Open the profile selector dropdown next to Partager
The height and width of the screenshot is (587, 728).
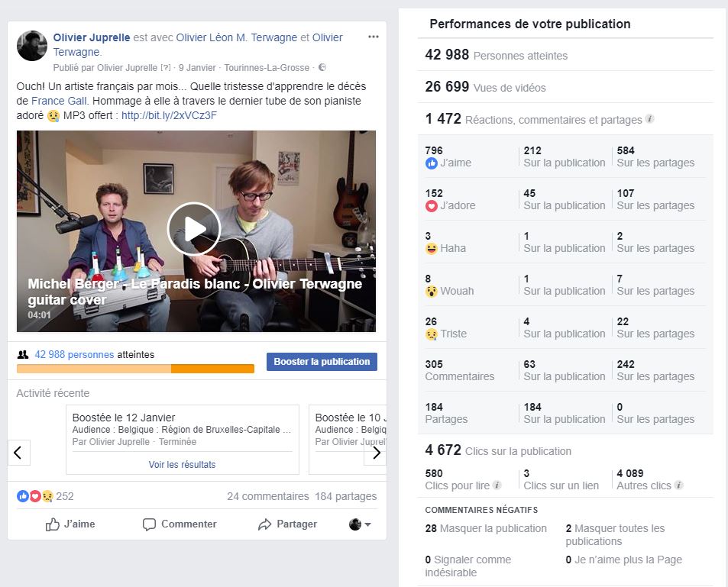(360, 524)
